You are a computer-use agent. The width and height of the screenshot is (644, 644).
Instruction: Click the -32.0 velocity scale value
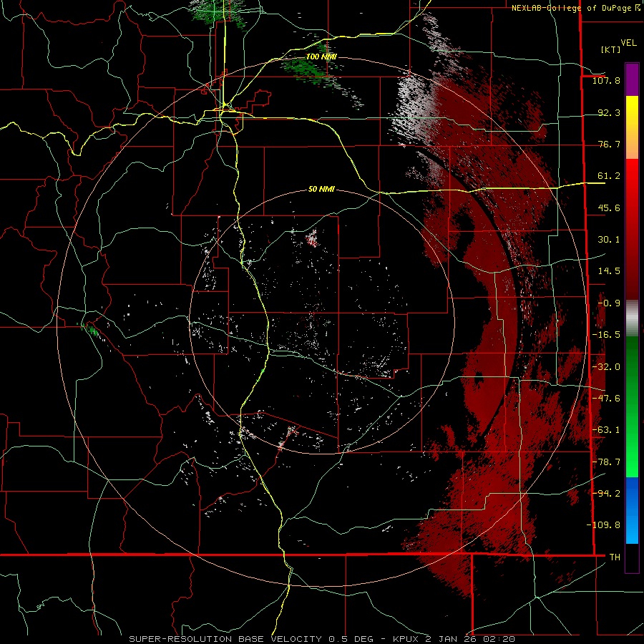(606, 367)
